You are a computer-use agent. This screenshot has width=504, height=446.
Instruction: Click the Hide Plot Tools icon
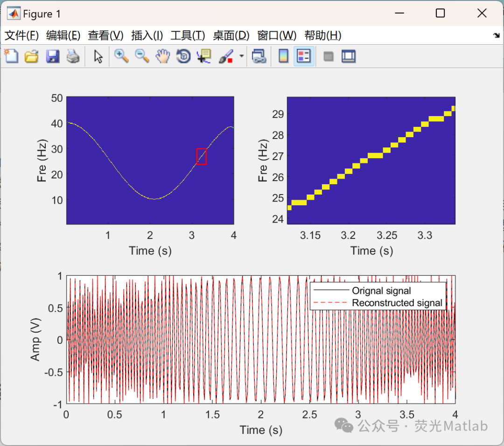pos(328,56)
